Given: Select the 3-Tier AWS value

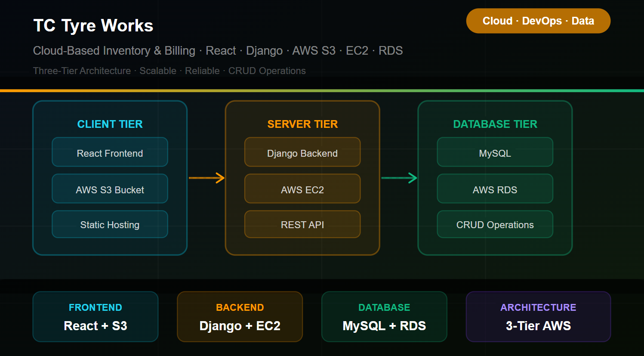Looking at the screenshot, I should coord(538,326).
